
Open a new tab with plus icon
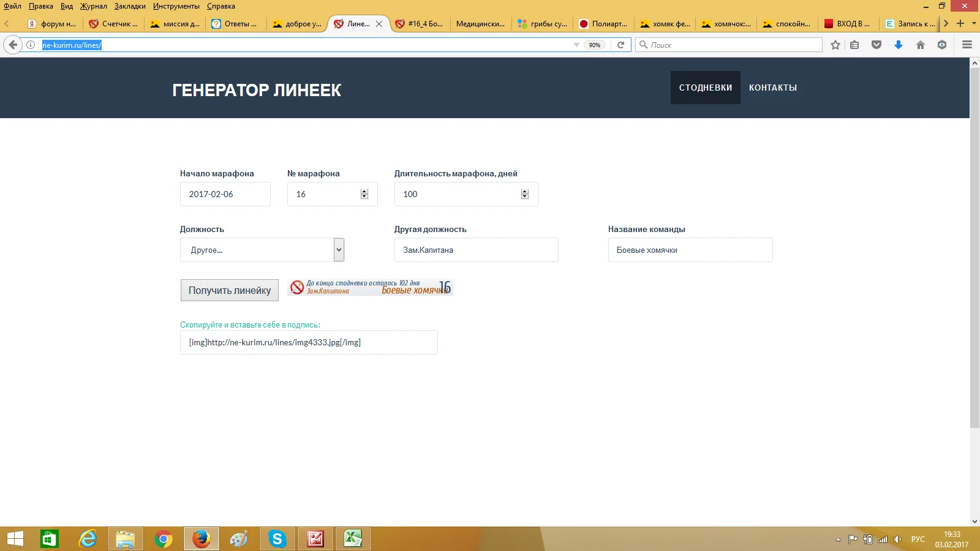(x=960, y=23)
